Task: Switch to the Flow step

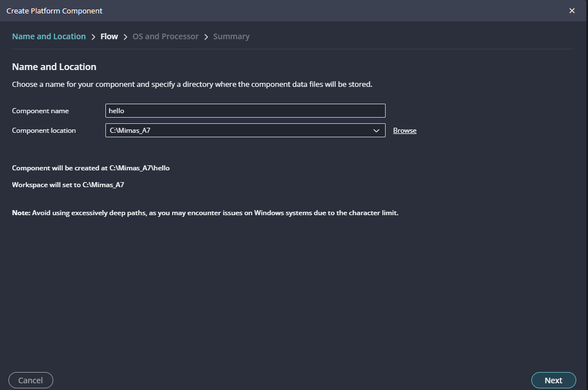Action: (109, 36)
